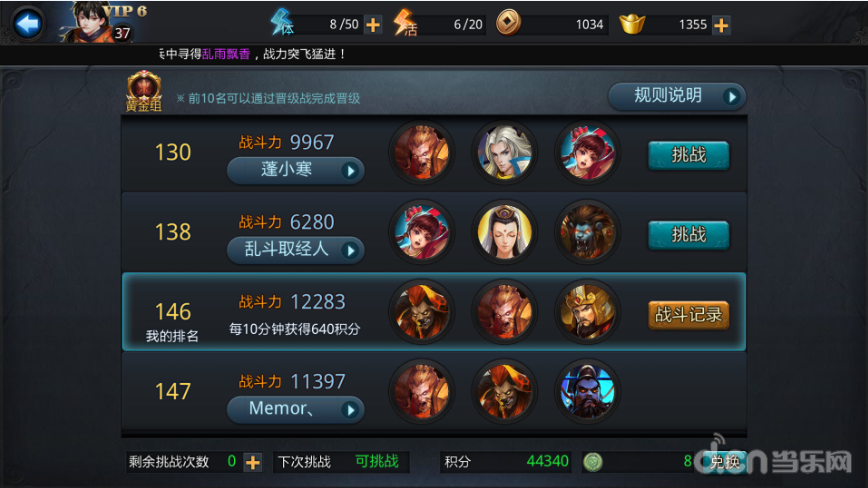Image resolution: width=868 pixels, height=488 pixels.
Task: Select white-haired hero portrait in rank 130
Action: click(504, 152)
